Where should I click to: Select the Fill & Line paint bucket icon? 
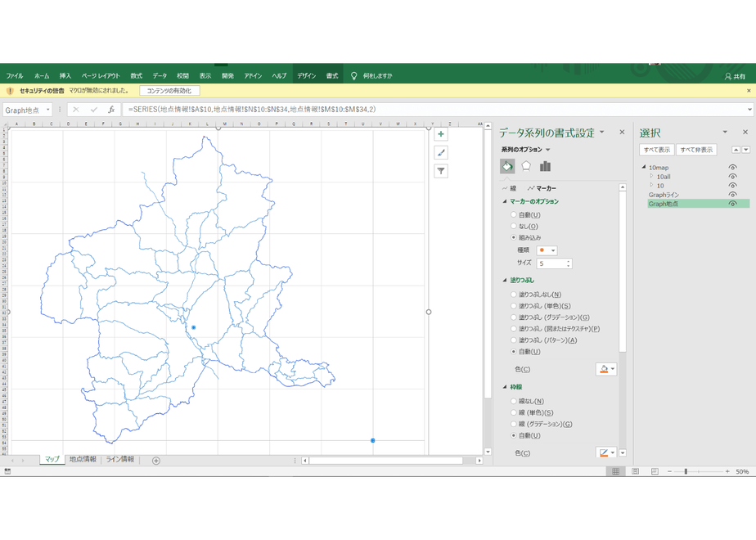pos(507,166)
